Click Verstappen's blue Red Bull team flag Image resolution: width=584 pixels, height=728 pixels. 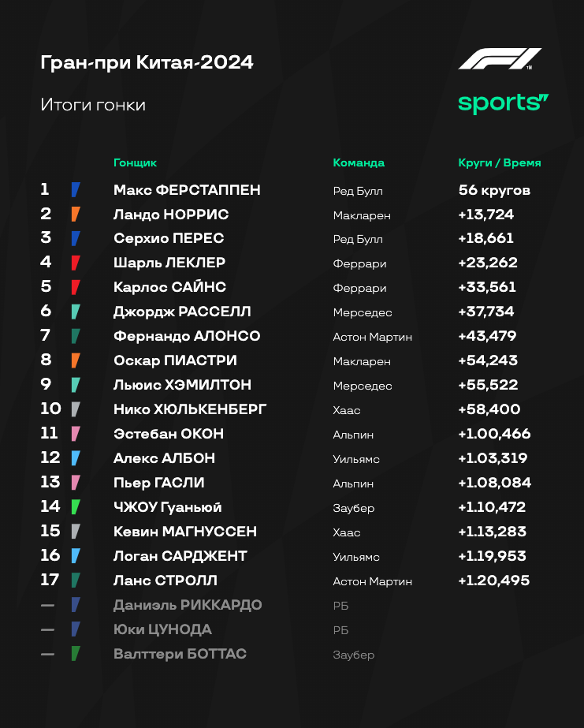click(x=76, y=190)
